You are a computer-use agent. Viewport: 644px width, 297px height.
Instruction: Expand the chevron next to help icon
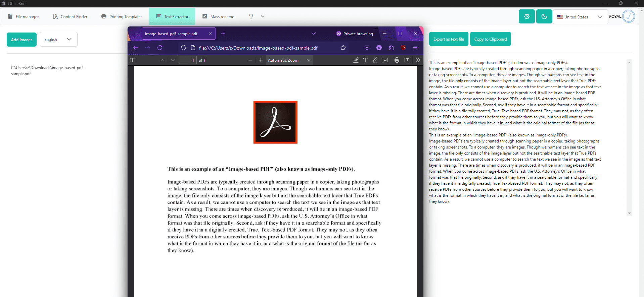tap(263, 16)
